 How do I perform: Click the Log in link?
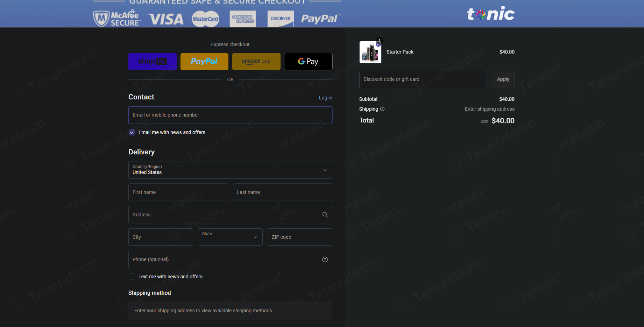[x=326, y=98]
